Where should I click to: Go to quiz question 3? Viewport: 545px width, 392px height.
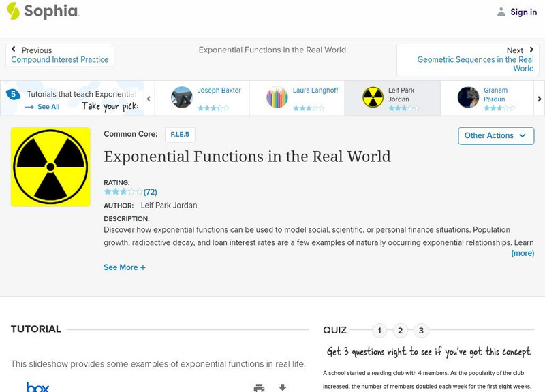[421, 331]
